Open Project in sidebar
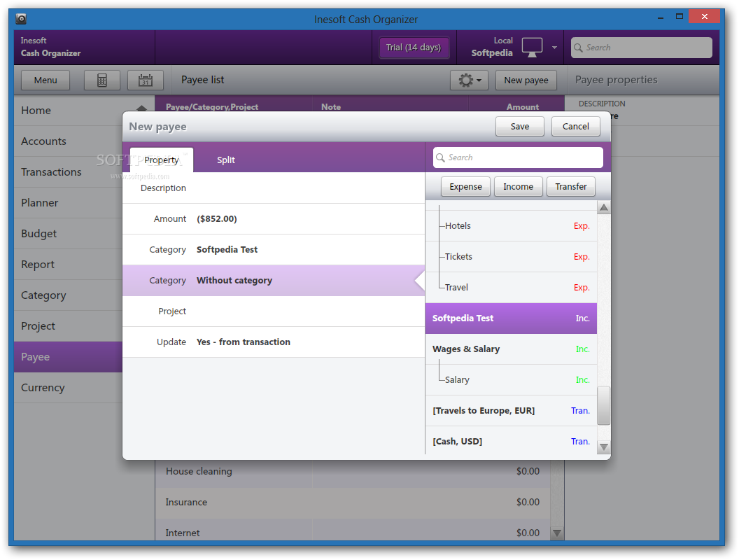The width and height of the screenshot is (739, 560). (x=68, y=326)
